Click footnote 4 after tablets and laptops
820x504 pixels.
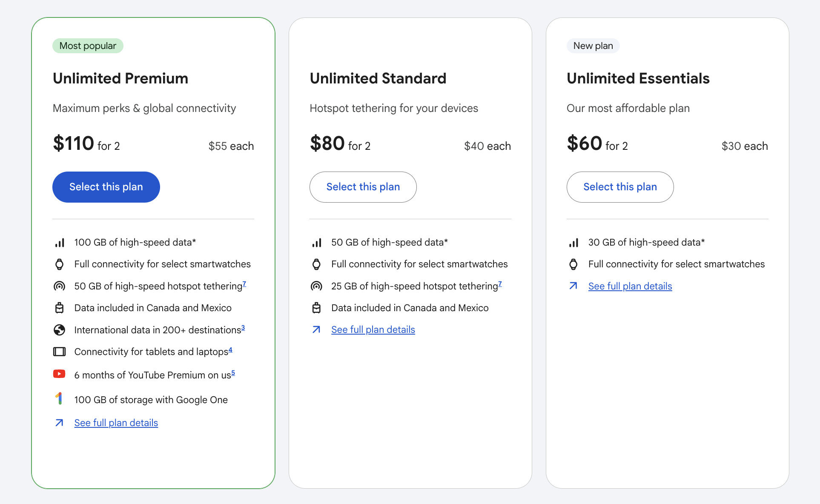[x=230, y=349]
